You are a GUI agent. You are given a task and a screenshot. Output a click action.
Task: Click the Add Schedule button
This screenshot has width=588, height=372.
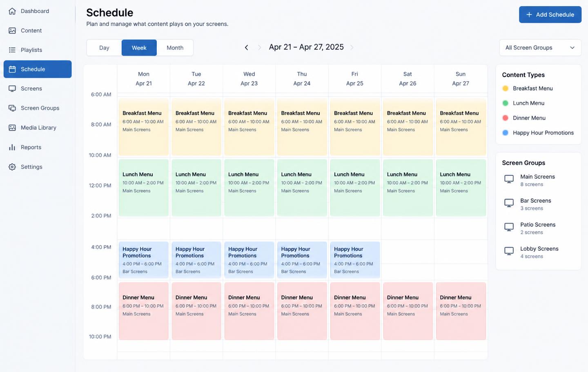tap(550, 15)
